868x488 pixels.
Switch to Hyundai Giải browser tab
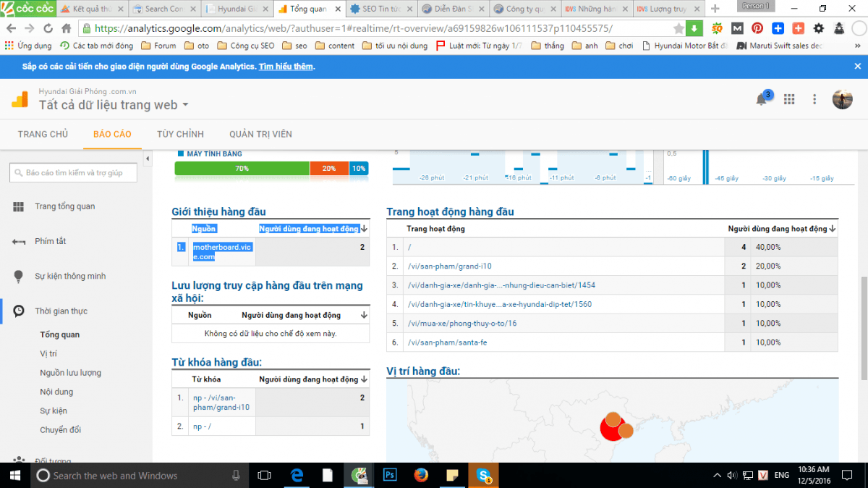pos(235,9)
